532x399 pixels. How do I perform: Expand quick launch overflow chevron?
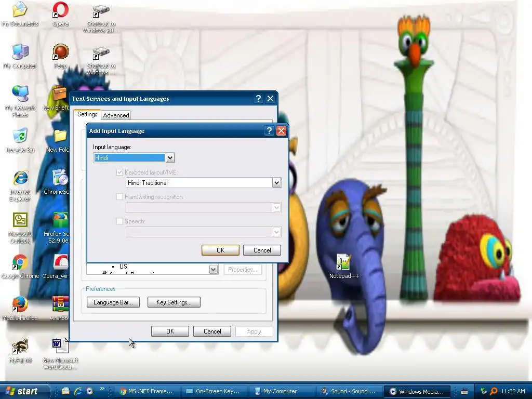coord(102,388)
